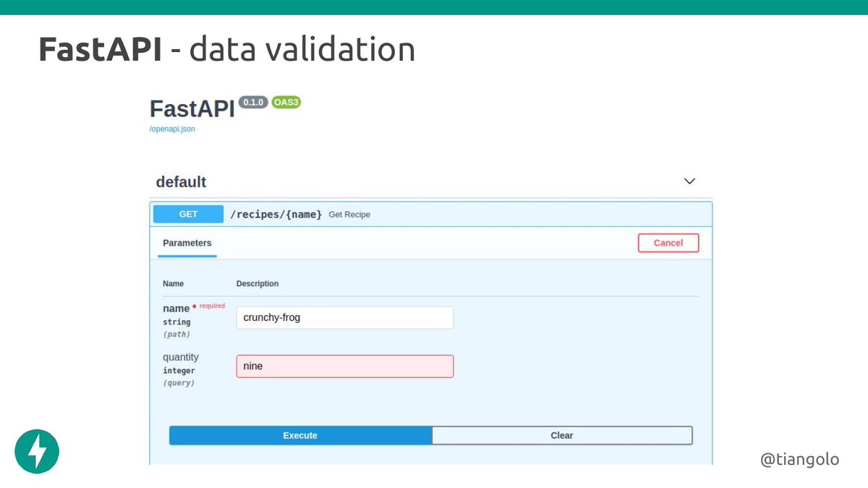Screen dimensions: 868x488
Task: Click the Execute button
Action: 300,435
